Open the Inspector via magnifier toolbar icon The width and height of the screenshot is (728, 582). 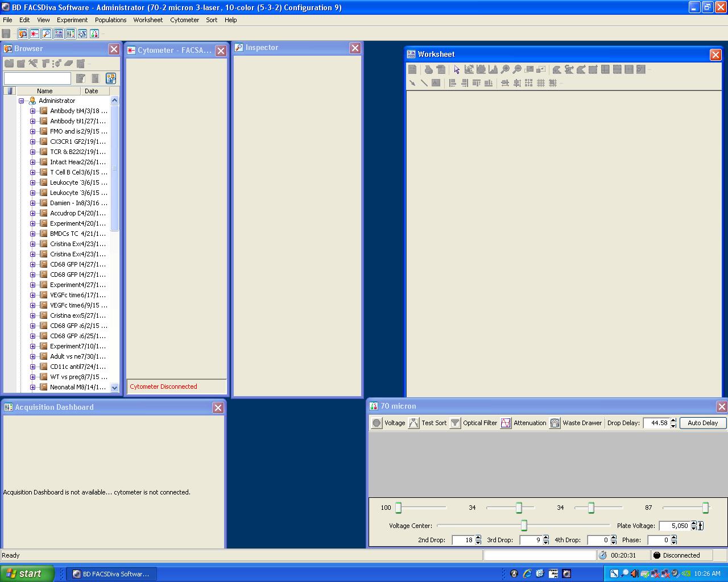[47, 34]
